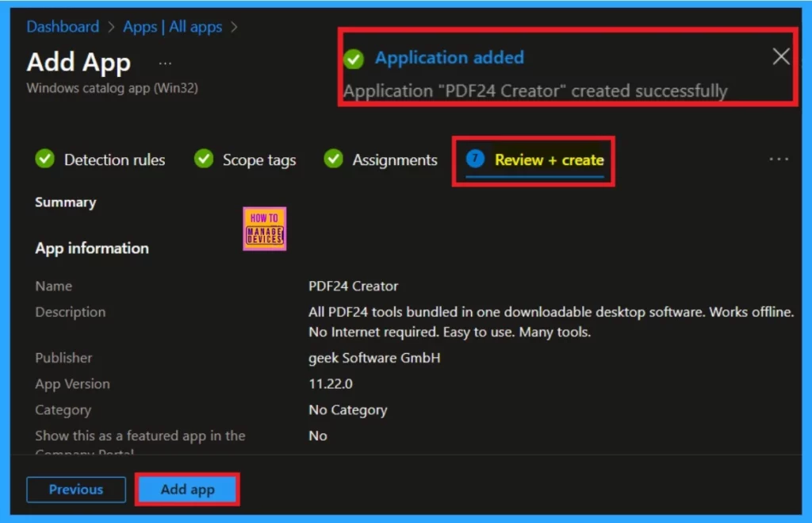Click step 7 circle icon

click(475, 159)
